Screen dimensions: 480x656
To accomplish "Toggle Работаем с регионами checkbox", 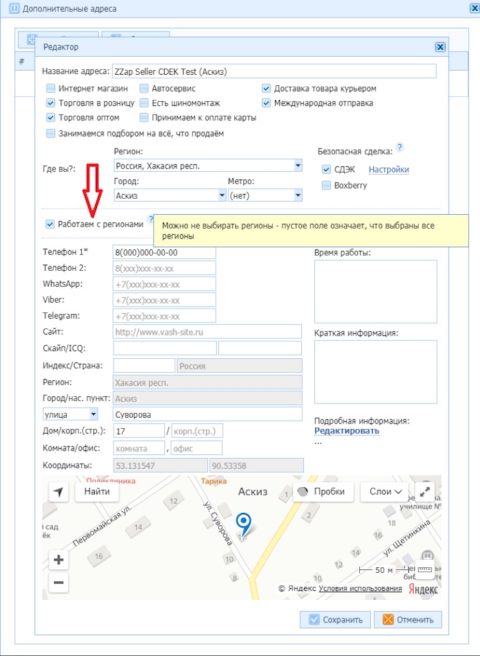I will pyautogui.click(x=50, y=224).
